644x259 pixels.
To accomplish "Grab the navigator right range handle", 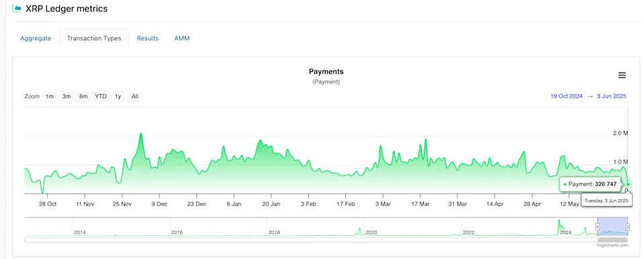I will (628, 227).
